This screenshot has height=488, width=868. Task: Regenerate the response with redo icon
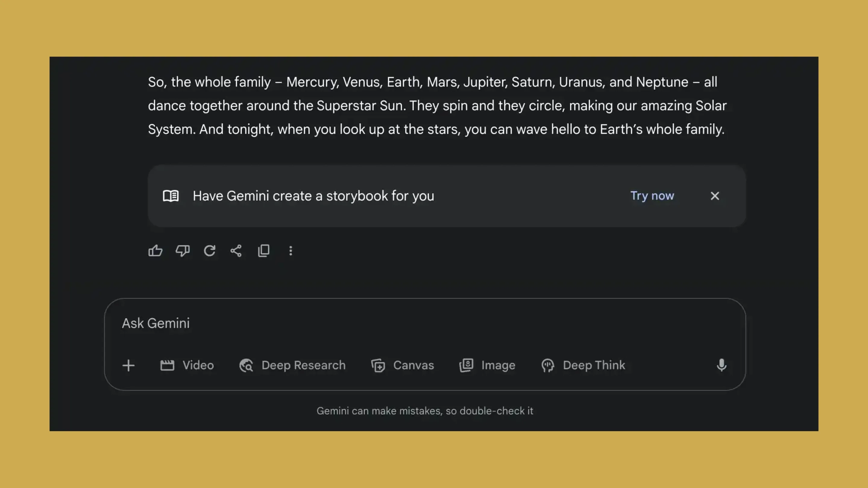tap(209, 251)
